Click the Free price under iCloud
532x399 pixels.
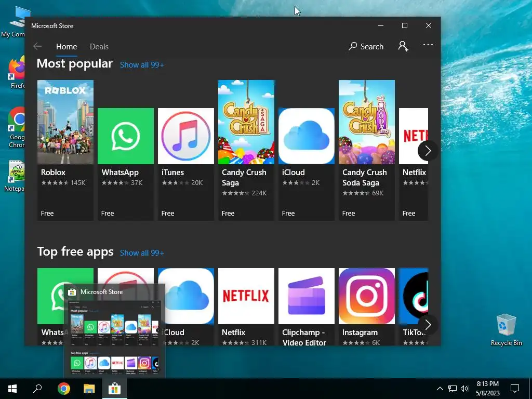click(288, 214)
